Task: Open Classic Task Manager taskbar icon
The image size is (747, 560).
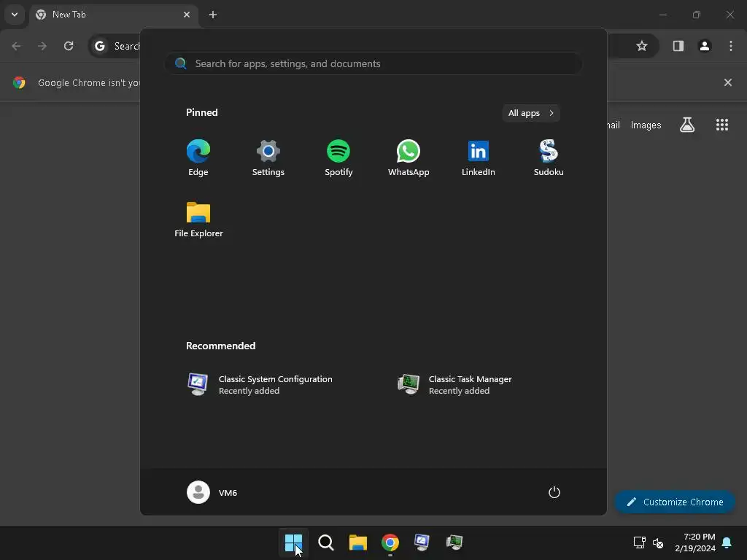Action: coord(454,542)
